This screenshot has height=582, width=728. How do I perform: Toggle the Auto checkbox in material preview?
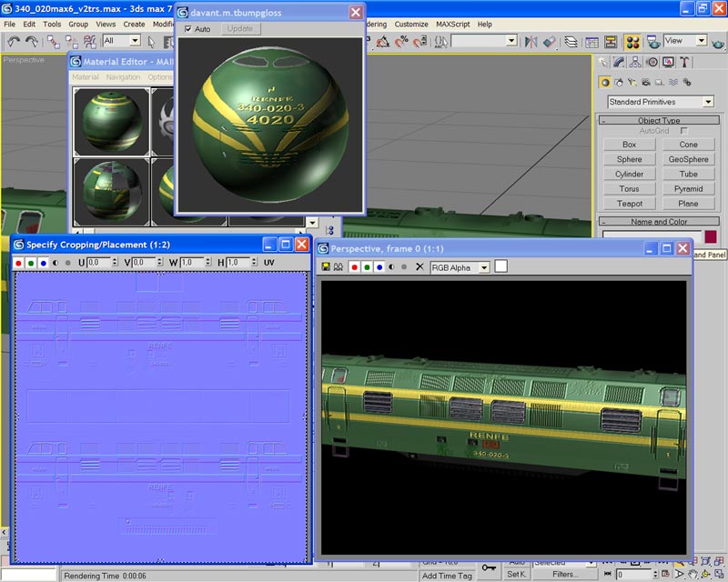pyautogui.click(x=188, y=29)
